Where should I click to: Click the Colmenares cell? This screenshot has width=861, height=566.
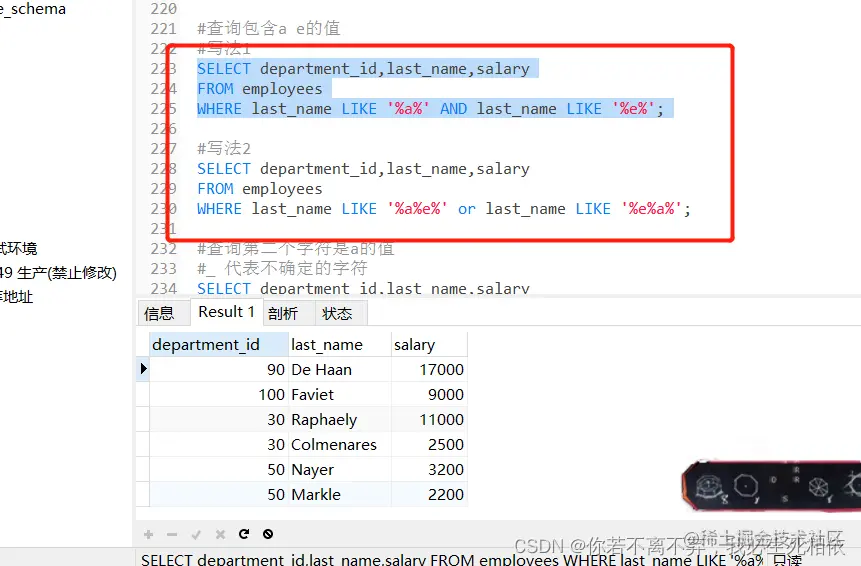click(339, 445)
